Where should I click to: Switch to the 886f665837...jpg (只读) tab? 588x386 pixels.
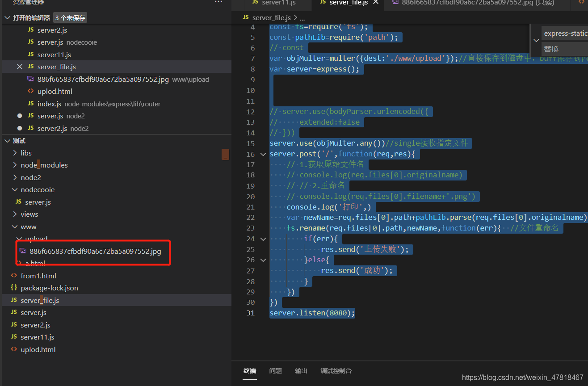(x=478, y=3)
